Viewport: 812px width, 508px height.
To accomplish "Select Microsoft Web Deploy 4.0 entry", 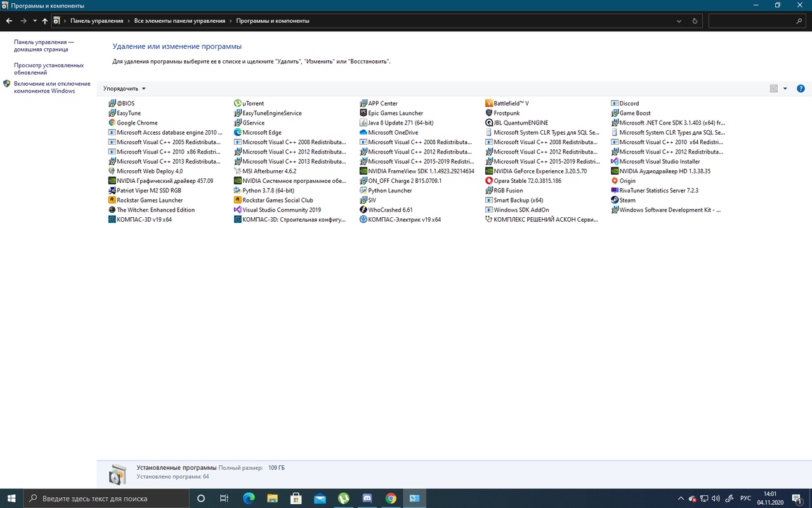I will 145,171.
